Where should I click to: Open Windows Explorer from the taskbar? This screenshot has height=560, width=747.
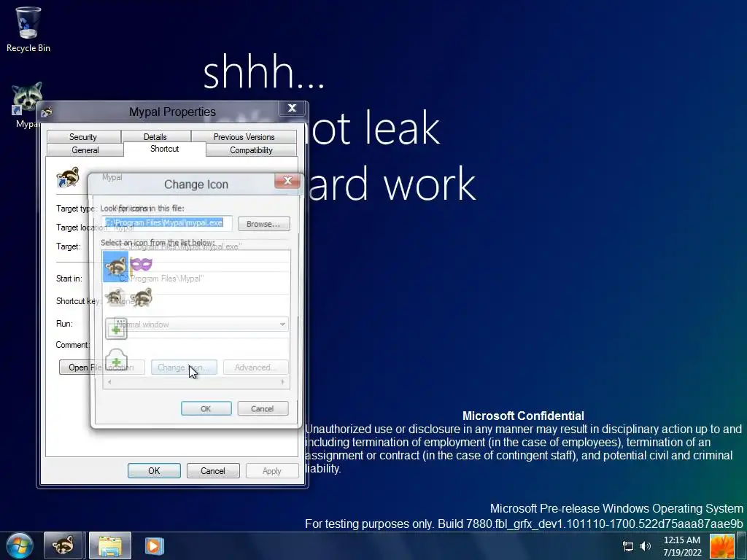(x=110, y=545)
